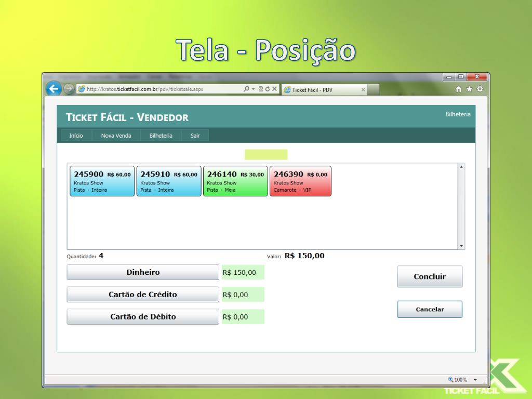This screenshot has height=399, width=532.
Task: Open the Nova Venda menu item
Action: click(116, 136)
